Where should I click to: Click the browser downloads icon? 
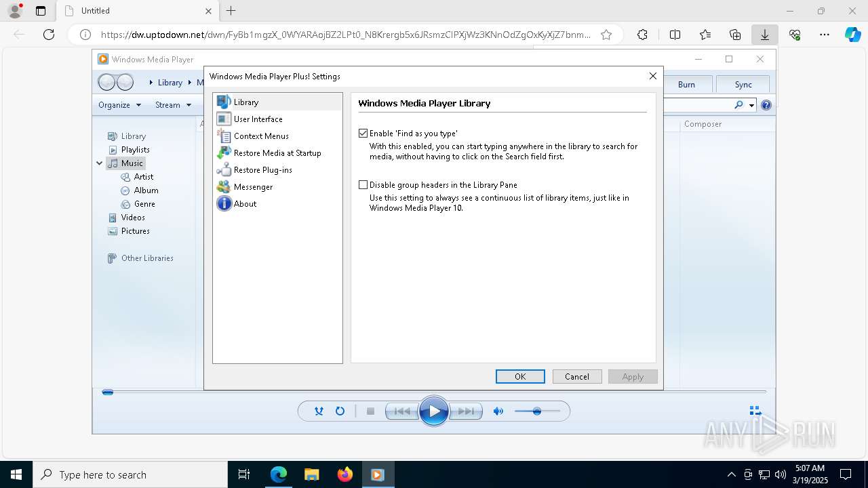(x=765, y=35)
